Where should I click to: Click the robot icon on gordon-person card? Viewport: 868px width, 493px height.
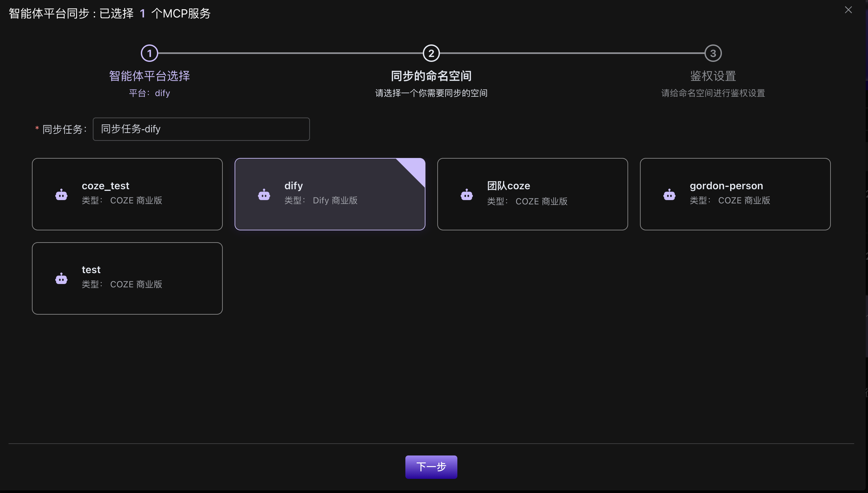coord(669,195)
